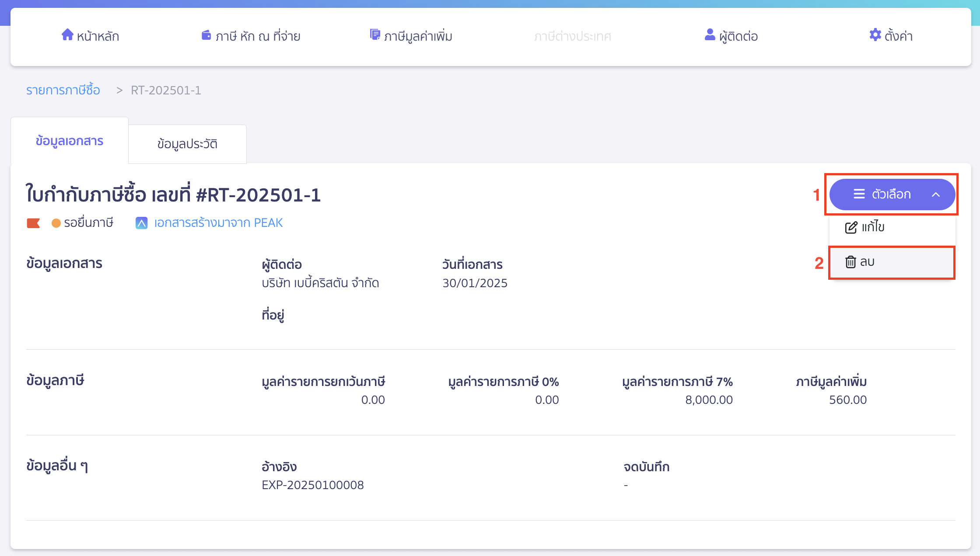The image size is (980, 556).
Task: Click the hamburger icon inside ตัวเลือก button
Action: 858,195
